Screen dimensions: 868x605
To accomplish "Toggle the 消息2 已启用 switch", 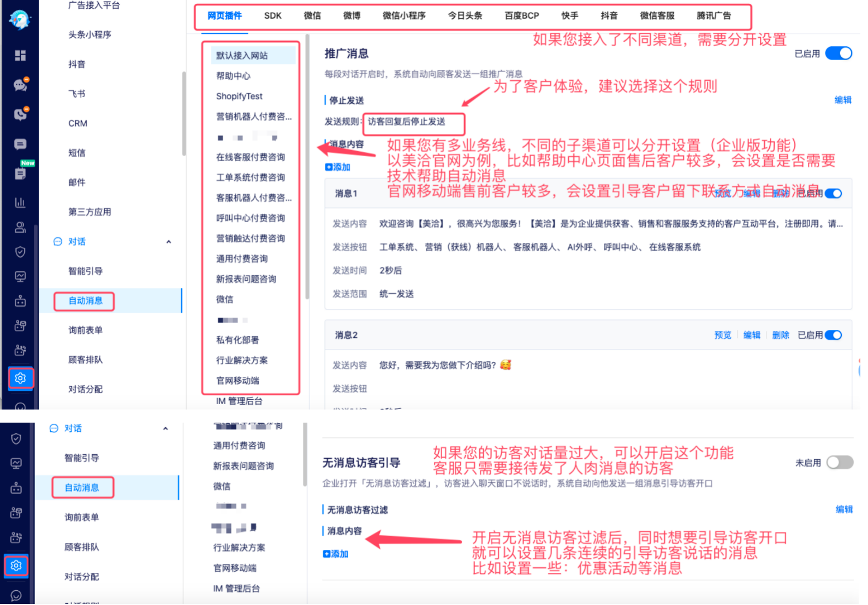I will click(x=833, y=335).
